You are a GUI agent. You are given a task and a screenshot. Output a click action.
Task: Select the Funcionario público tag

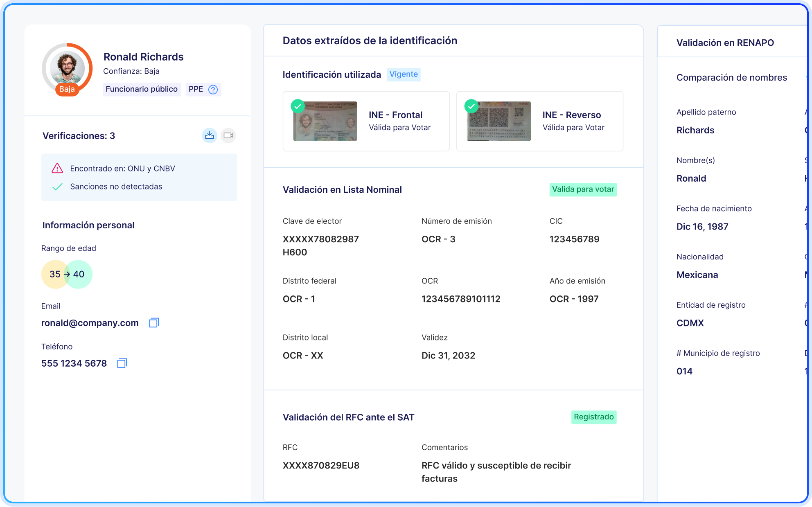[x=142, y=89]
